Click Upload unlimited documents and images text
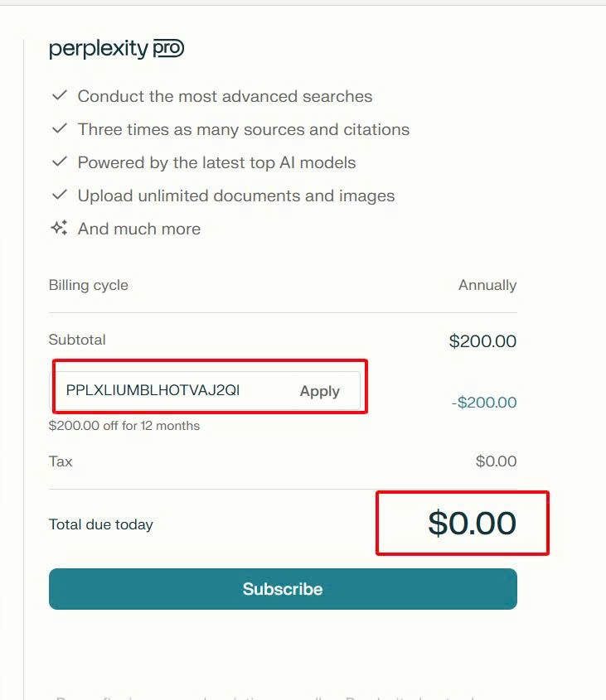606x700 pixels. [x=236, y=196]
